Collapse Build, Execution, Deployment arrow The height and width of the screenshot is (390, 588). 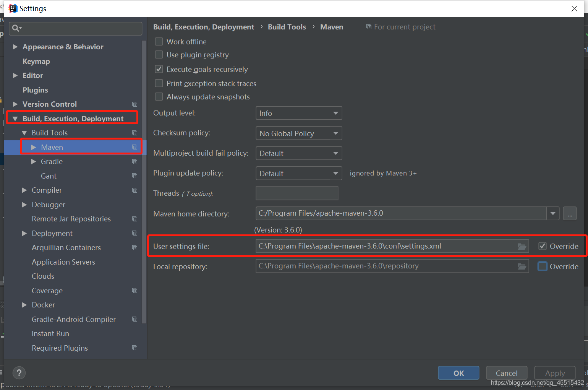[15, 119]
